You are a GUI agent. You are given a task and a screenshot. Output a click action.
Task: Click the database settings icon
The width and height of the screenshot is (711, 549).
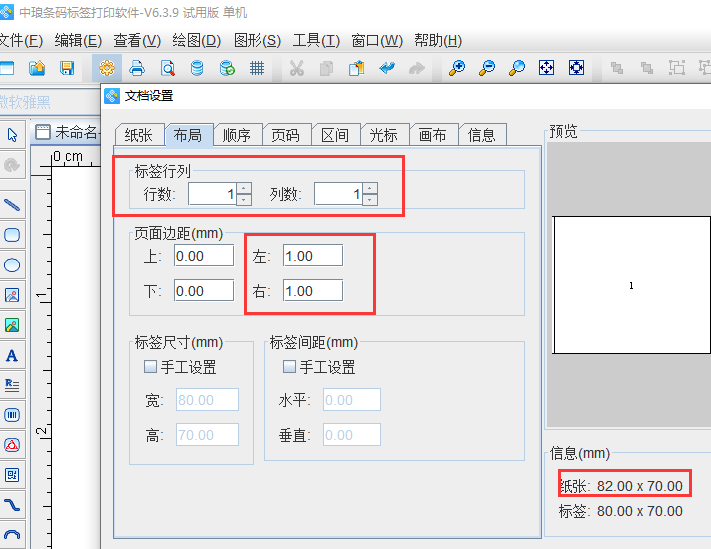(x=197, y=68)
